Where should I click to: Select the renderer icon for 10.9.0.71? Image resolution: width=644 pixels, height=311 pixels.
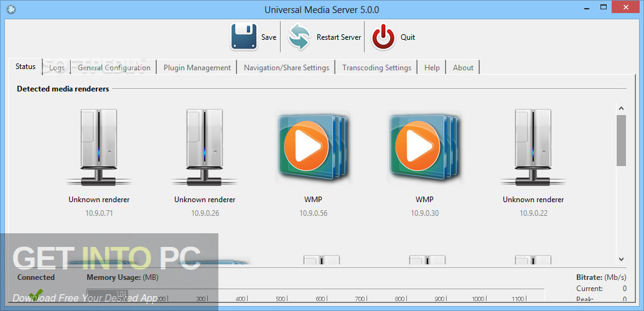[98, 147]
